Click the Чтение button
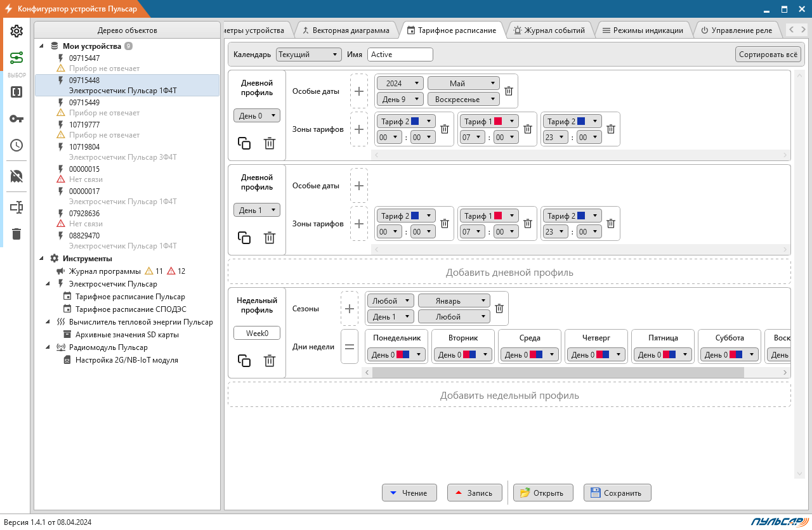 coord(409,493)
